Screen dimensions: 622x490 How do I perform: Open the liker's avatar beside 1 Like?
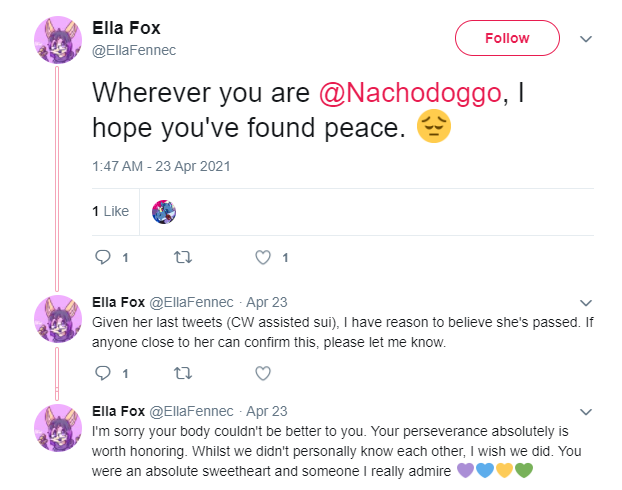(164, 212)
